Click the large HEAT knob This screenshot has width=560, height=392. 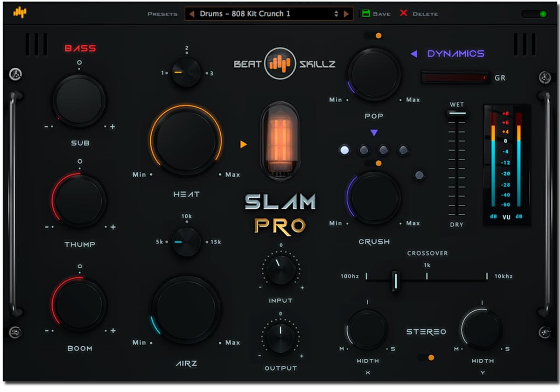(x=186, y=140)
